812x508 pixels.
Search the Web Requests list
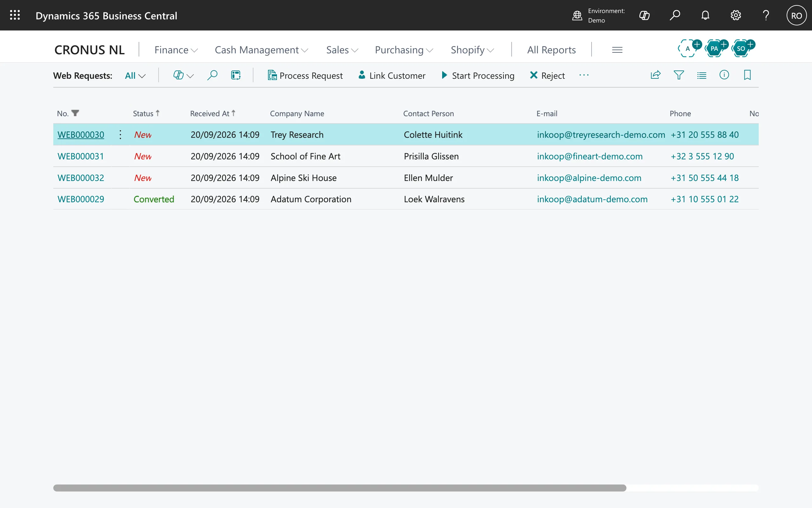213,75
